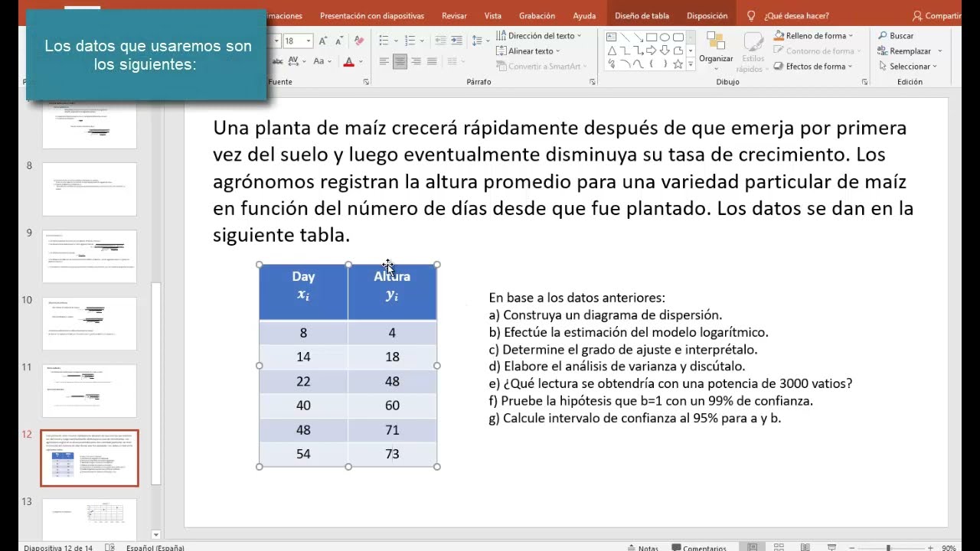
Task: Select the oval shape
Action: [x=665, y=37]
